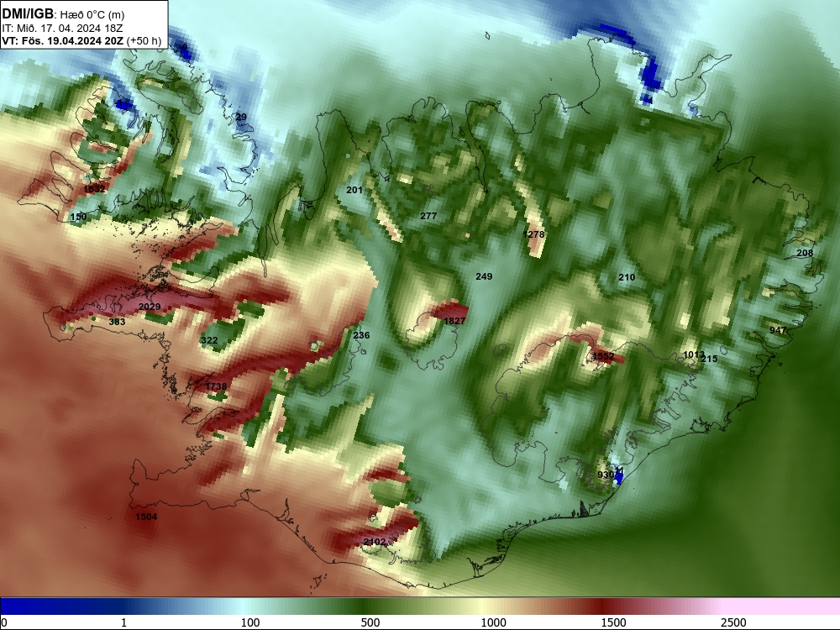Click the map value 249
This screenshot has width=840, height=630.
point(484,276)
